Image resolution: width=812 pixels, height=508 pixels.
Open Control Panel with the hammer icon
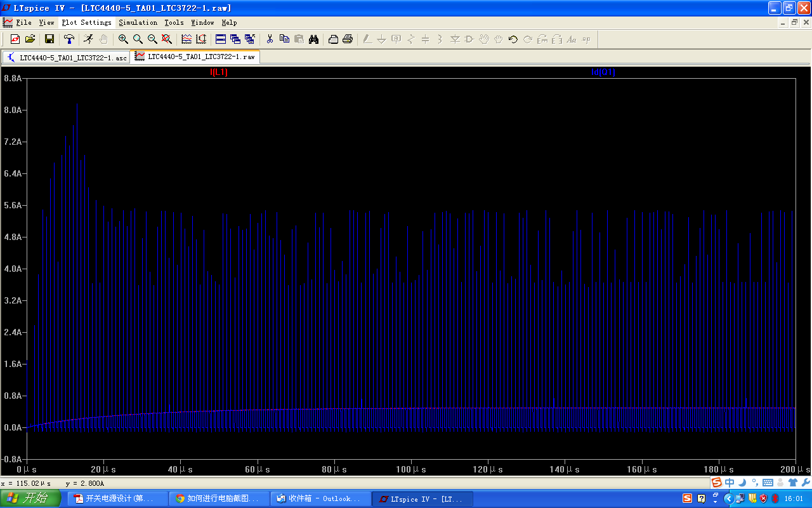(x=69, y=39)
